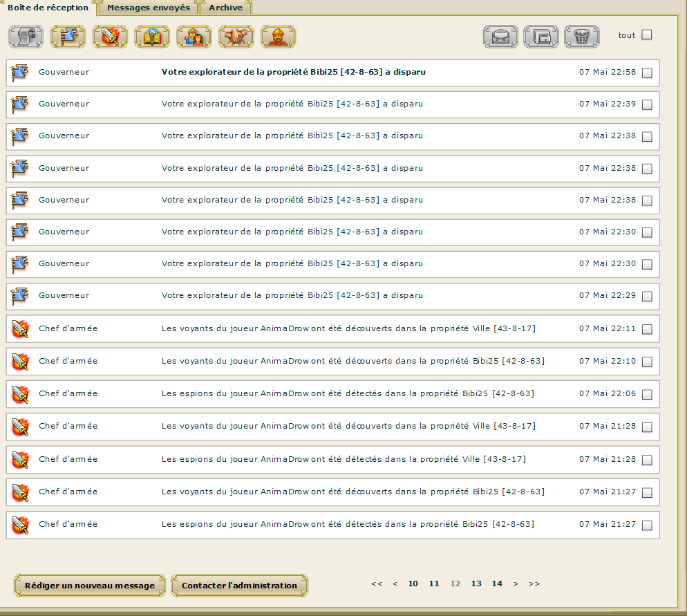Filter messages by flaming sword army icon
This screenshot has height=616, width=687.
point(110,37)
